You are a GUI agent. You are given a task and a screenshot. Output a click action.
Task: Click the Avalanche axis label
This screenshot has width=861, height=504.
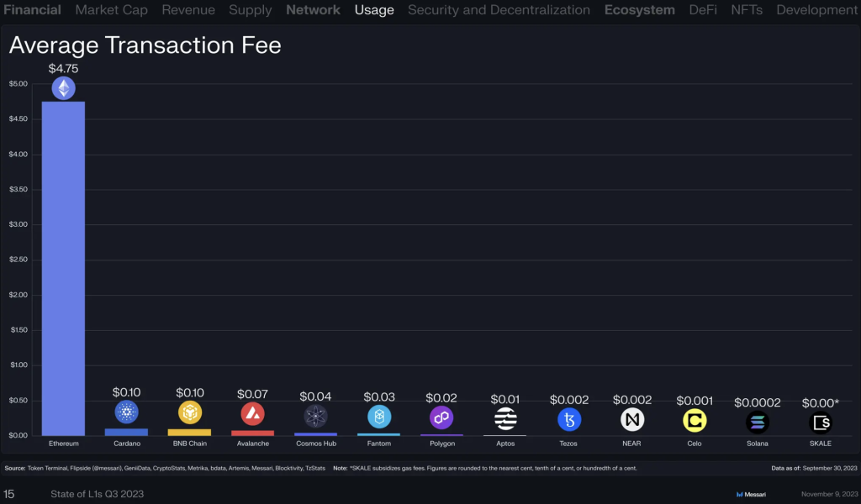[x=253, y=444]
